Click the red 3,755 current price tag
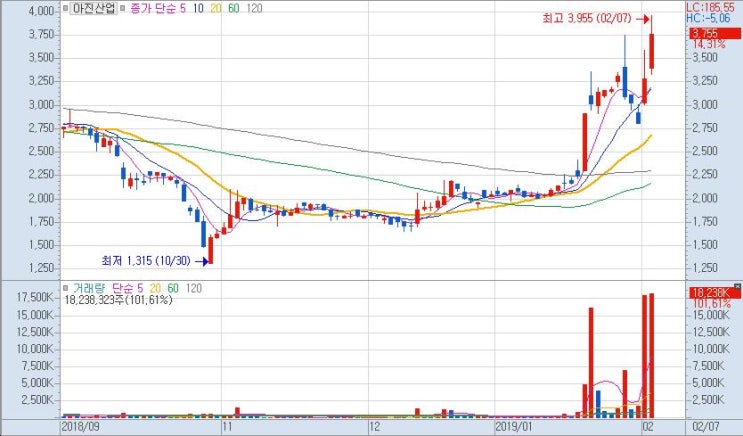This screenshot has height=436, width=743. coord(715,33)
